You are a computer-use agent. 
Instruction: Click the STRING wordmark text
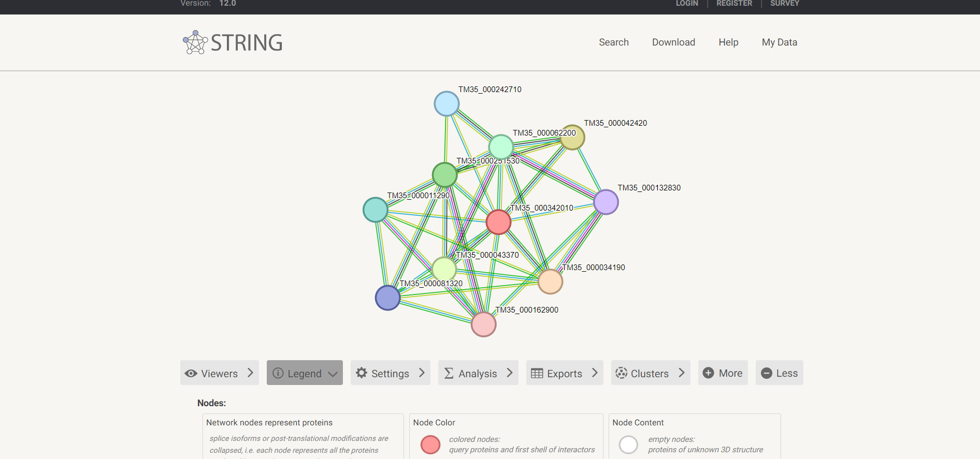247,42
